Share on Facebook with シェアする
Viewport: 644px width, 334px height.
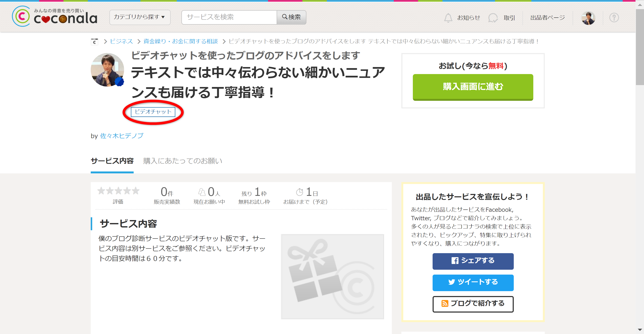(x=473, y=261)
